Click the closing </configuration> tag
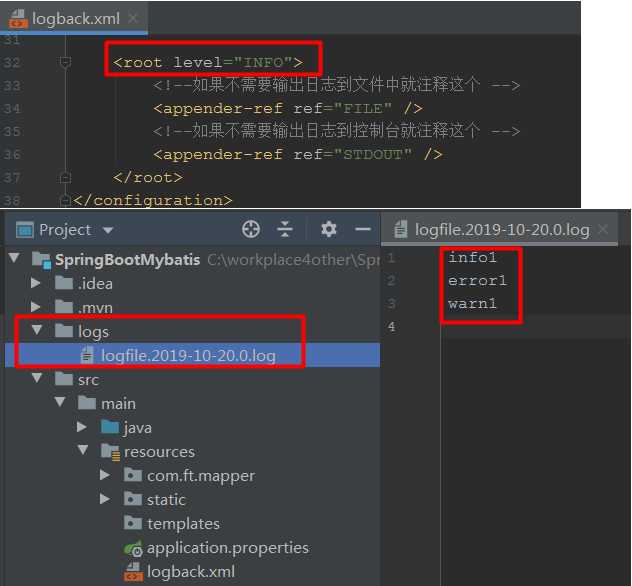The image size is (632, 586). [153, 200]
